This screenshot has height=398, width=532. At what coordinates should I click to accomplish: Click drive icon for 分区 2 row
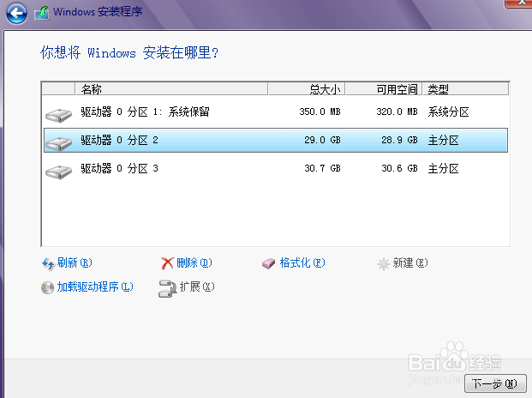(59, 143)
